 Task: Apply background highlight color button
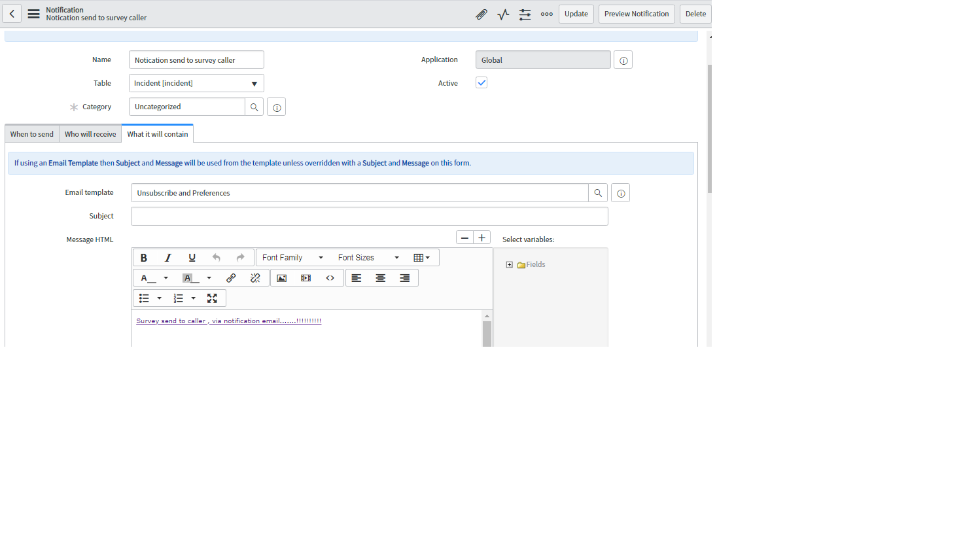tap(190, 278)
